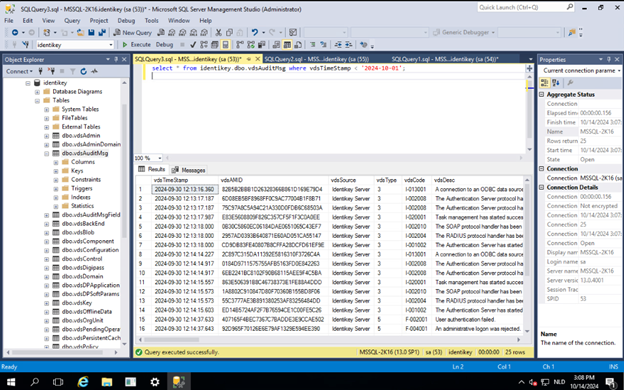Expand the Columns folder under dbo.vdsAuditMsg
Image resolution: width=624 pixels, height=390 pixels.
coord(56,162)
